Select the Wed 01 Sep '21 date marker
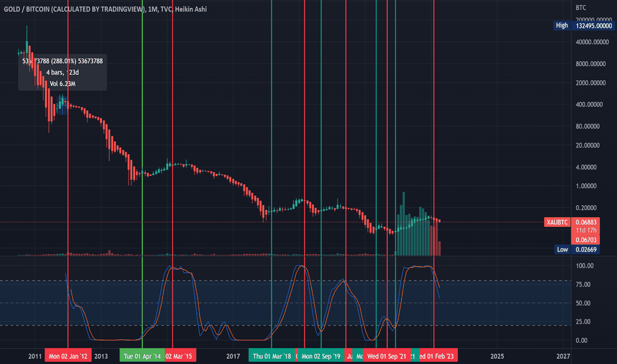This screenshot has height=364, width=617. [387, 356]
